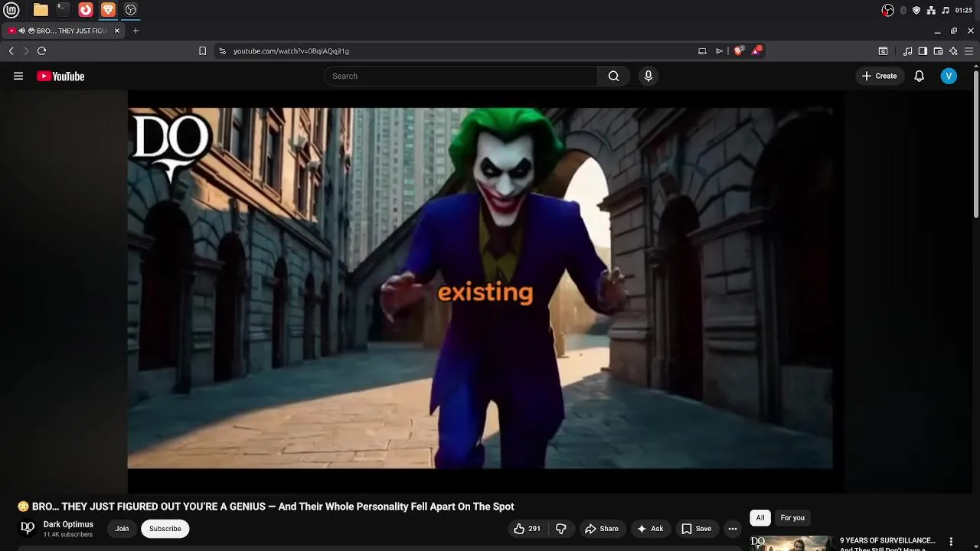Click the OBS recording tray icon

[887, 10]
